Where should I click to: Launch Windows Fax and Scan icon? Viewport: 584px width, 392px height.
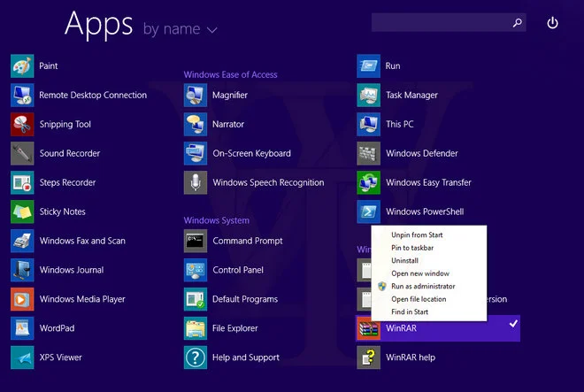[x=22, y=241]
